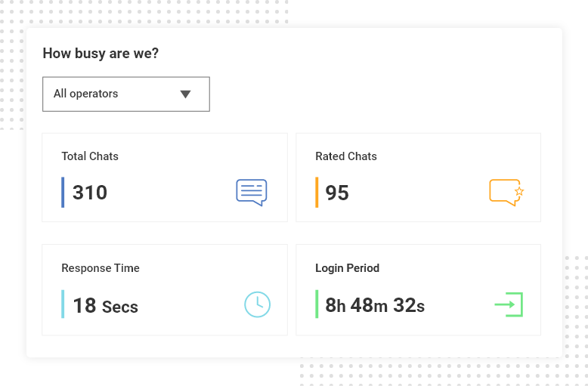Click the 310 total chats number
Viewport: 588px width, 386px height.
coord(90,193)
